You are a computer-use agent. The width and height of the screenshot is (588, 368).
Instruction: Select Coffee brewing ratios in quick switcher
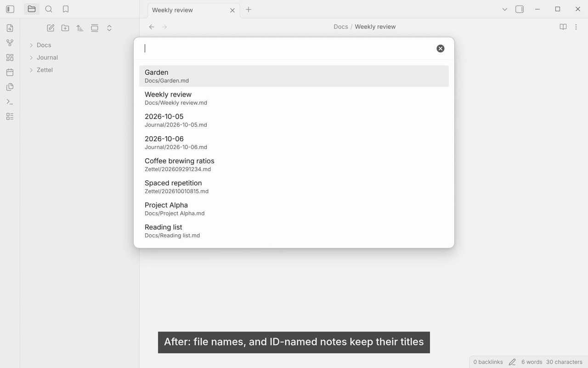[294, 165]
